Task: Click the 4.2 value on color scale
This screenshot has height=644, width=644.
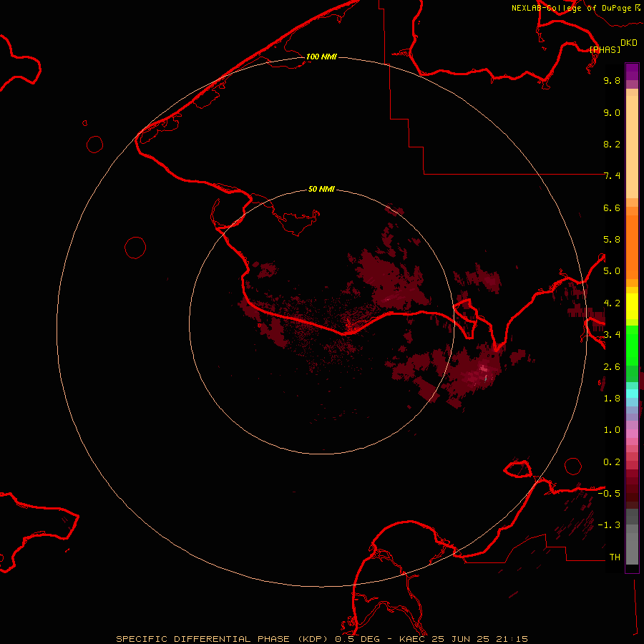Action: click(x=612, y=303)
